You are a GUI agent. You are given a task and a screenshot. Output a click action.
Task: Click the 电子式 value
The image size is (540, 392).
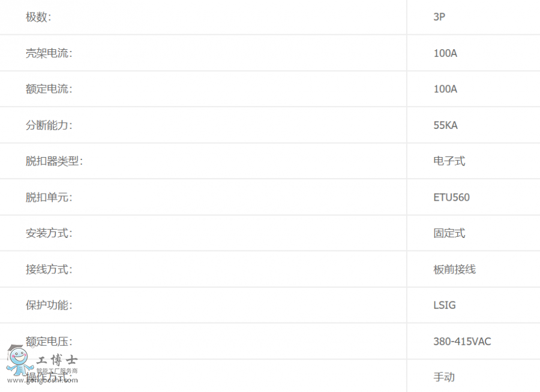[449, 161]
